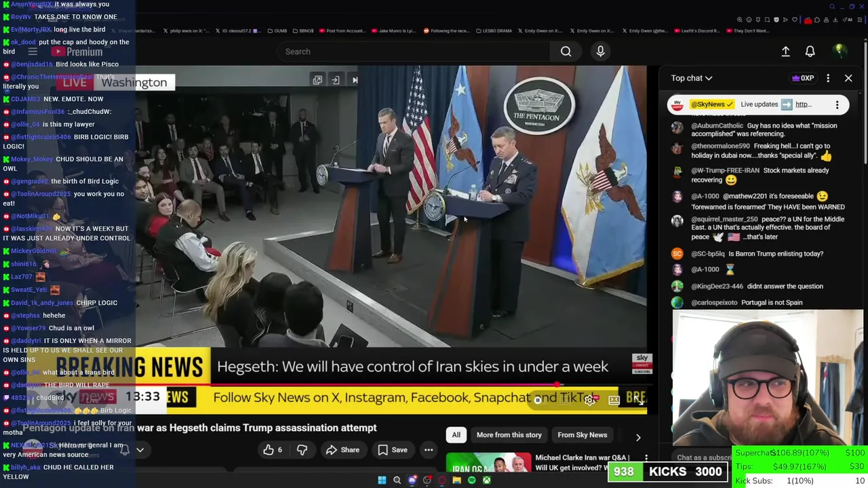This screenshot has height=488, width=868.
Task: Open the YouTube account avatar menu
Action: coord(839,52)
